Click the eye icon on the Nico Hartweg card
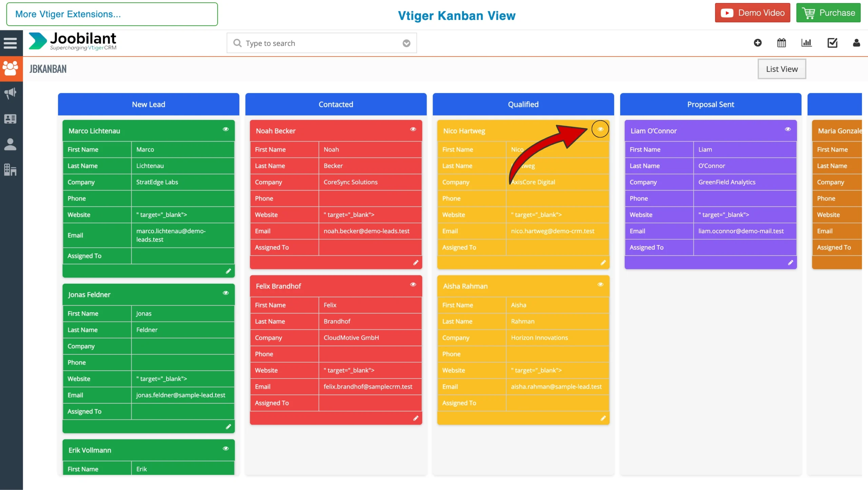This screenshot has width=868, height=490. (600, 129)
